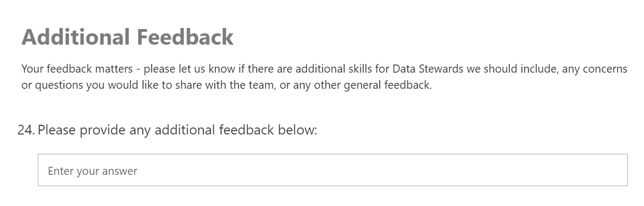
Task: Click "any concerns" in the description text
Action: click(x=594, y=69)
